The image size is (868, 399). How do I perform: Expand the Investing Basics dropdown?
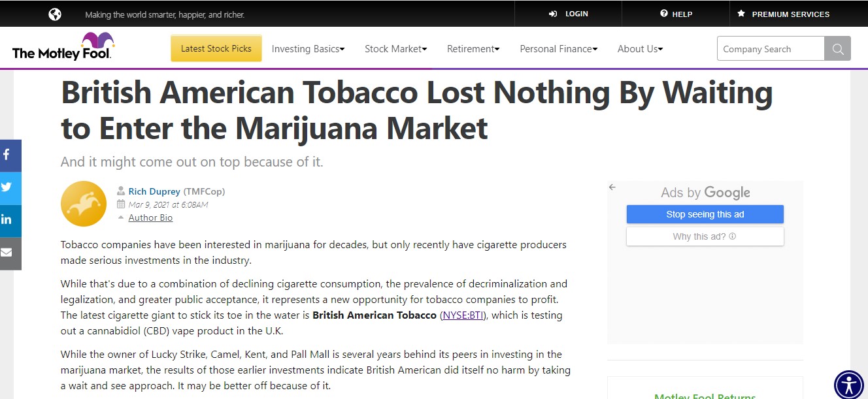308,49
